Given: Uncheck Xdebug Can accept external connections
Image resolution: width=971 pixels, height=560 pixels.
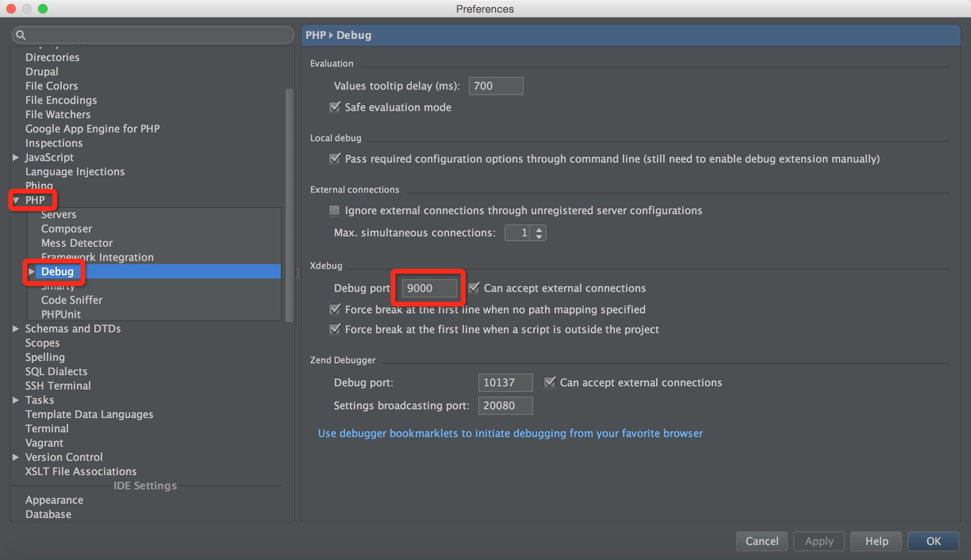Looking at the screenshot, I should point(474,288).
